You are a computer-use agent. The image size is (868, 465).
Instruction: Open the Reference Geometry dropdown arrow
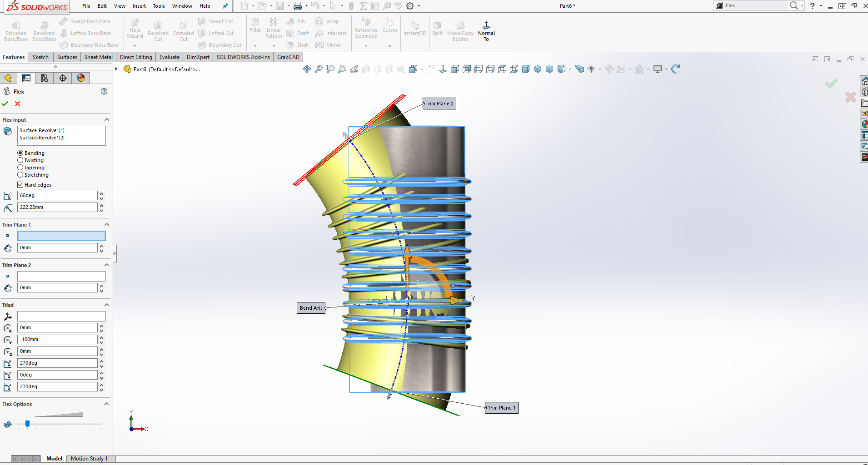(x=366, y=46)
